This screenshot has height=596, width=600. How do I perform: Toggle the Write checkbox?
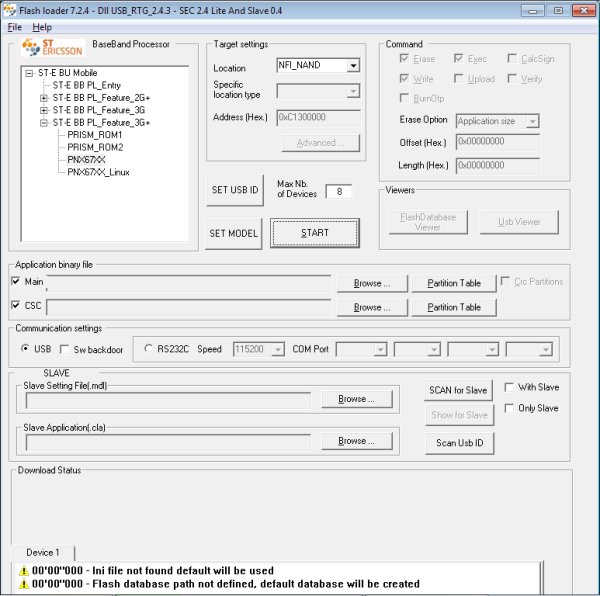tap(404, 78)
